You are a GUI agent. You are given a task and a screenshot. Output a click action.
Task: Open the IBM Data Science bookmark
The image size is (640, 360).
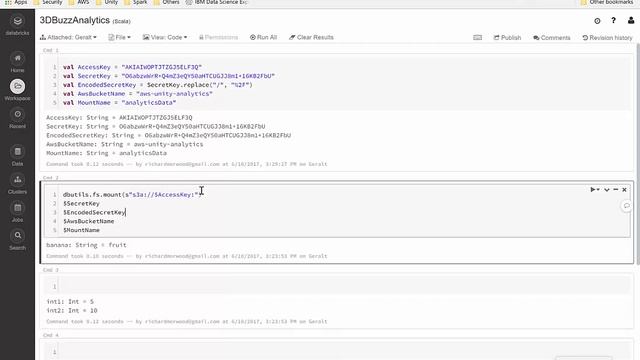(217, 2)
